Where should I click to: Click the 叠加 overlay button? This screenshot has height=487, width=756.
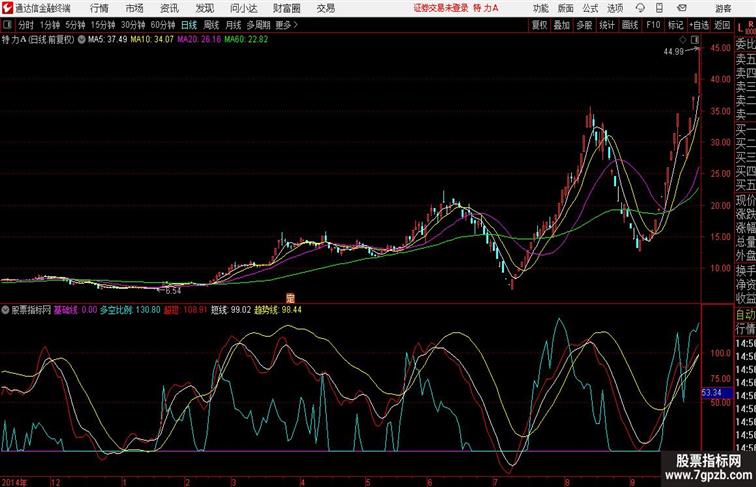point(562,25)
